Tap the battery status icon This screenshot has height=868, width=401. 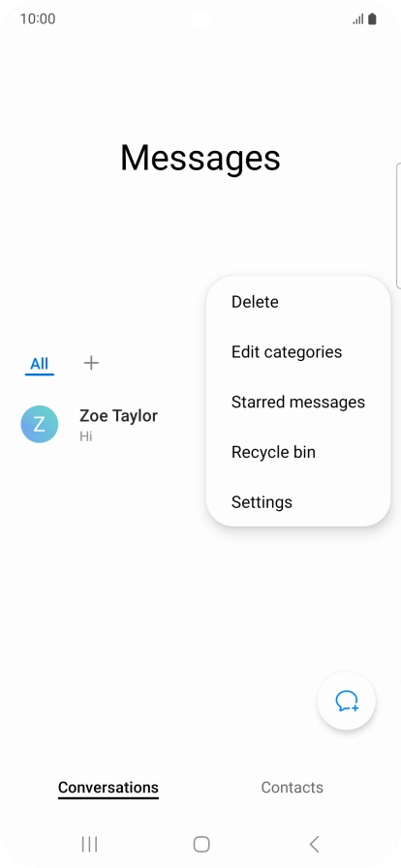coord(372,19)
